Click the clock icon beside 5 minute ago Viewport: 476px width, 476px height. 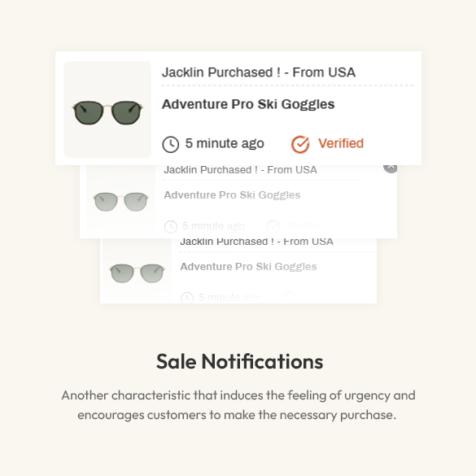coord(171,144)
